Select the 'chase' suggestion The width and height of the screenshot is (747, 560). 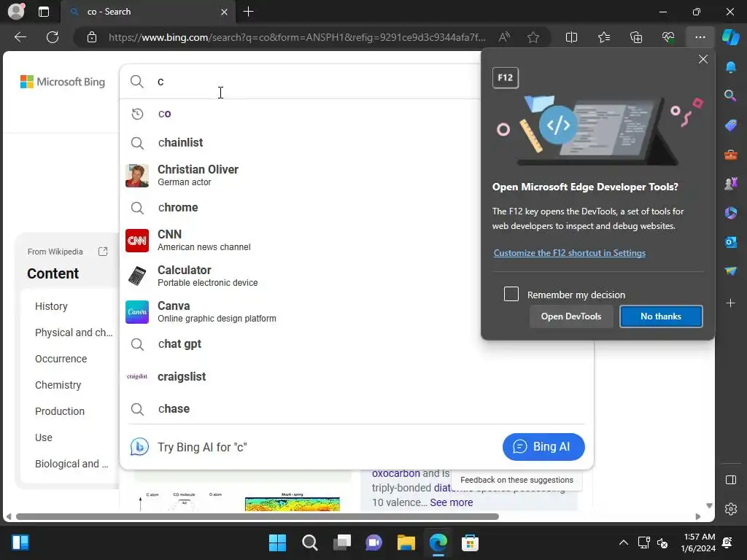[x=356, y=408]
